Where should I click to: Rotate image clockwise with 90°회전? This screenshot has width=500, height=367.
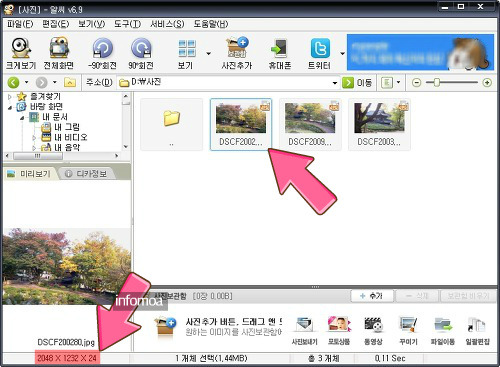(x=141, y=53)
